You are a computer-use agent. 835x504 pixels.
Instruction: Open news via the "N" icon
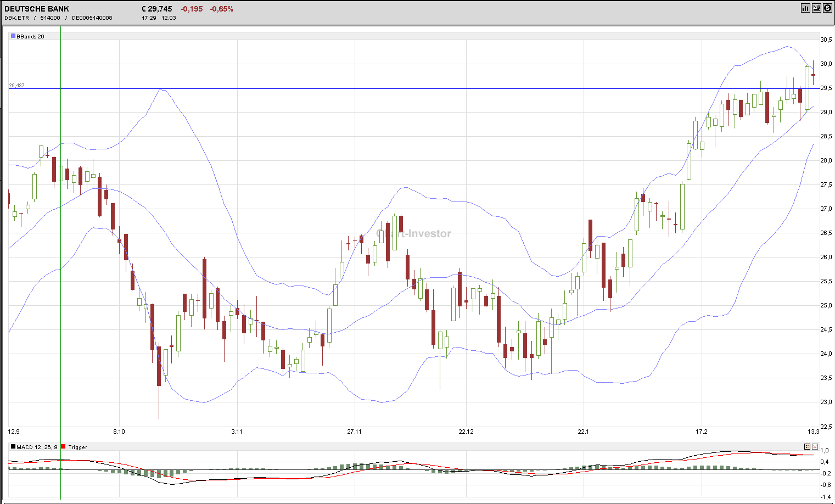[x=816, y=8]
